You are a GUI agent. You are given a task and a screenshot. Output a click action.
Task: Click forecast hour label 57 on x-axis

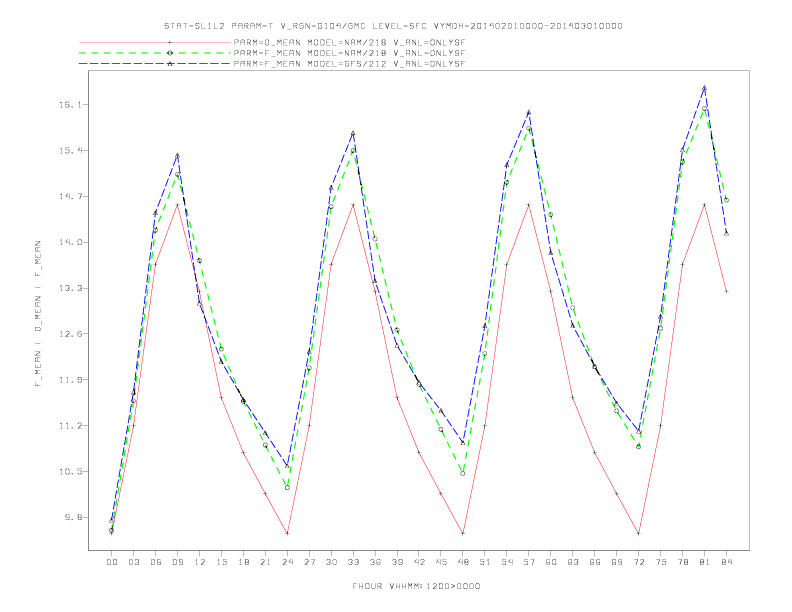tap(529, 562)
